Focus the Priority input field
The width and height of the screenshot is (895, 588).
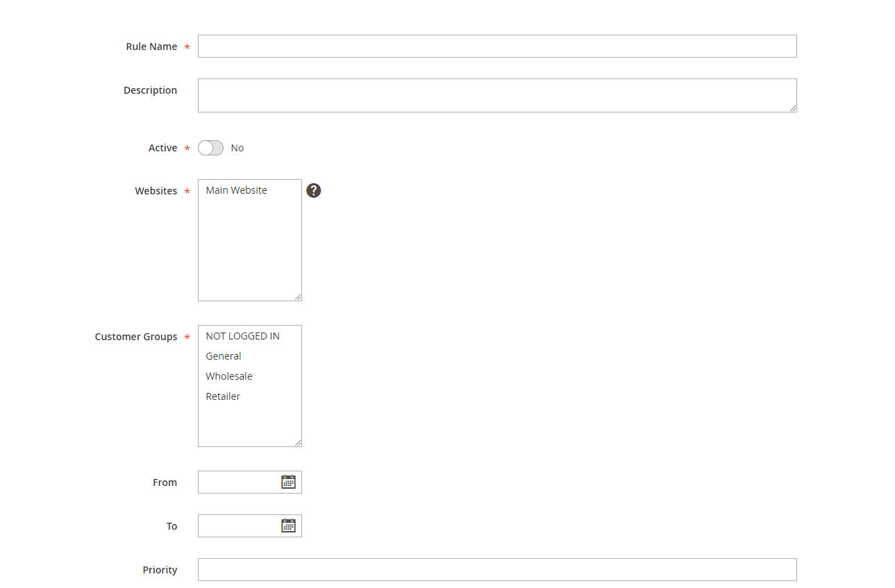496,570
